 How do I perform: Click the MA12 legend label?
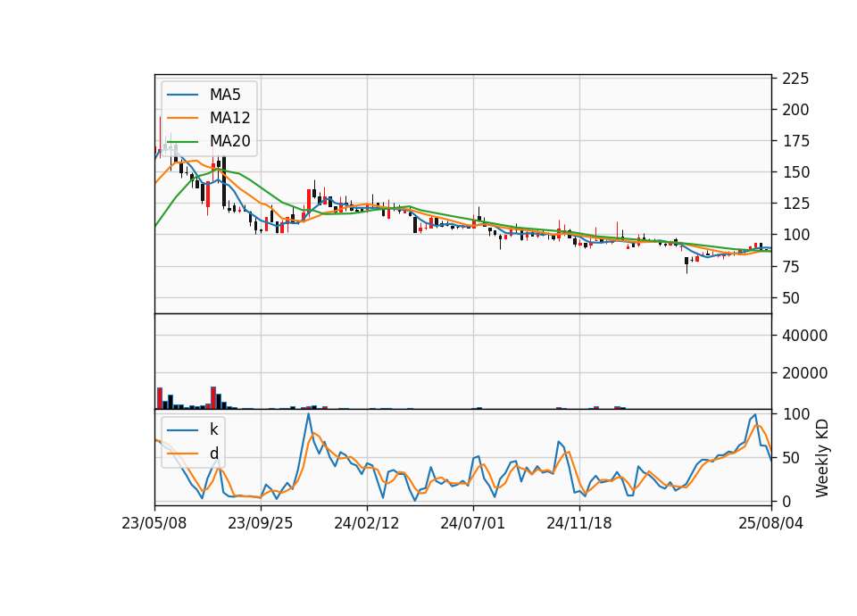tap(229, 118)
